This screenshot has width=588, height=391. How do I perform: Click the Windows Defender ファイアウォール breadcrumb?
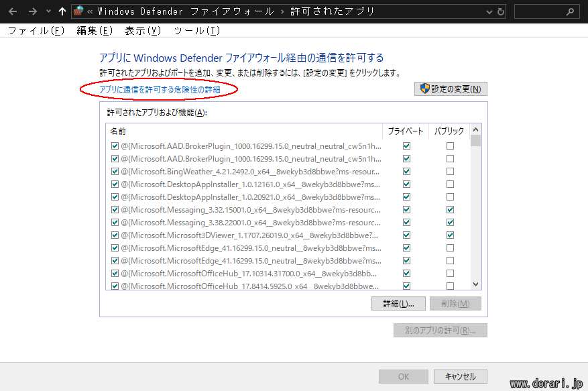point(186,11)
